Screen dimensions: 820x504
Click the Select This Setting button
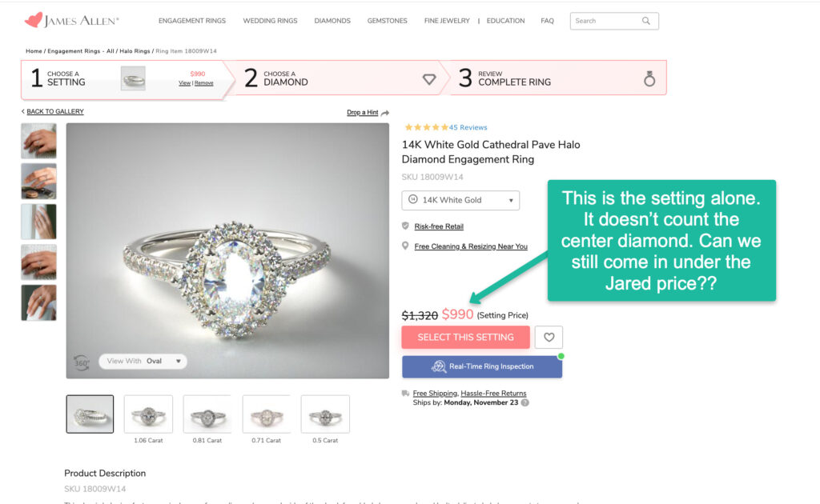coord(465,338)
